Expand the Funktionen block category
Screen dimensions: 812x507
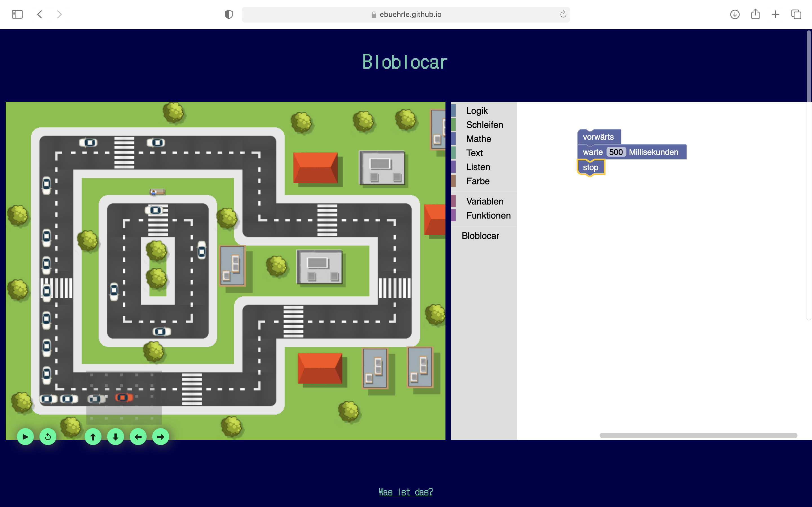click(x=488, y=215)
